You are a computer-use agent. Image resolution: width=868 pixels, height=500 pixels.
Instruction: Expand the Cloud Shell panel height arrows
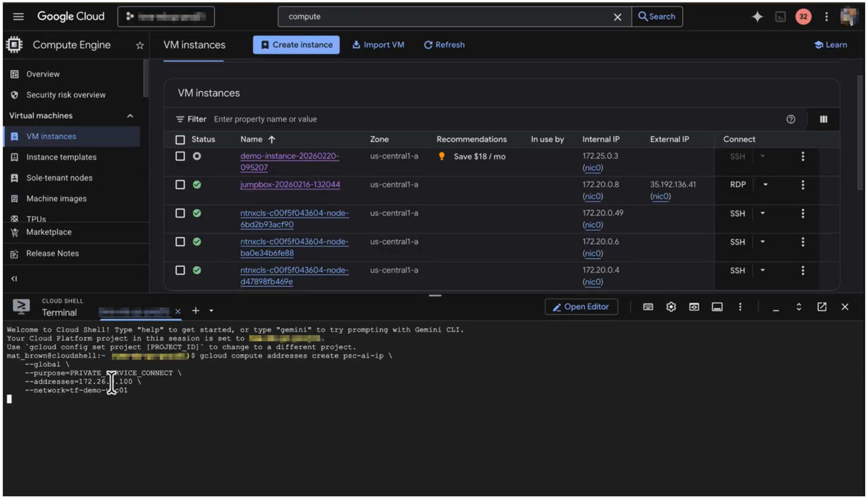799,307
